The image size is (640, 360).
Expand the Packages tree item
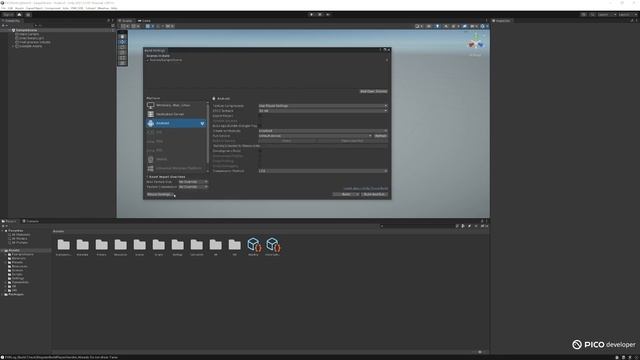click(3, 294)
